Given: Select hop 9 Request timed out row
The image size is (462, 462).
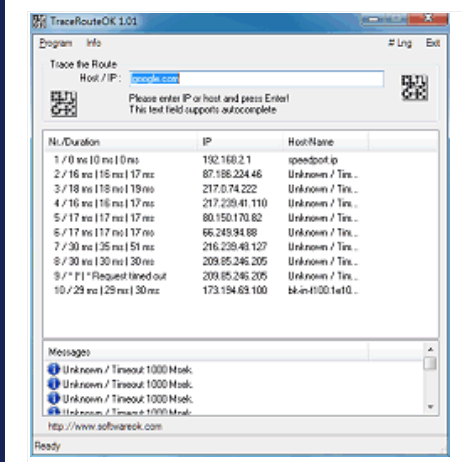Looking at the screenshot, I should tap(207, 276).
